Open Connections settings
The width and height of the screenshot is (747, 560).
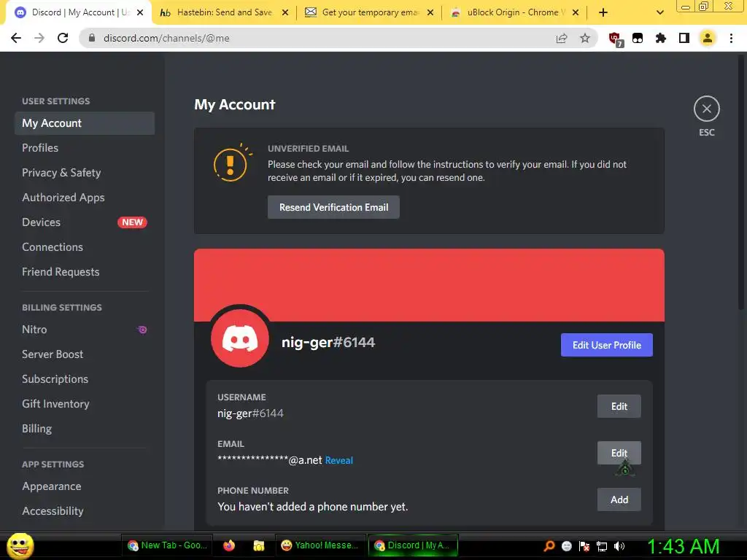tap(85, 246)
